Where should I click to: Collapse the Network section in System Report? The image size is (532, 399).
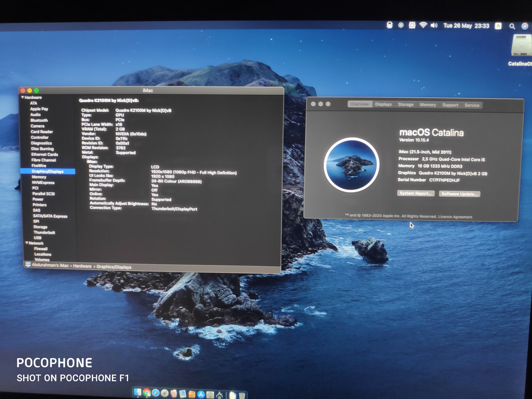tap(27, 243)
